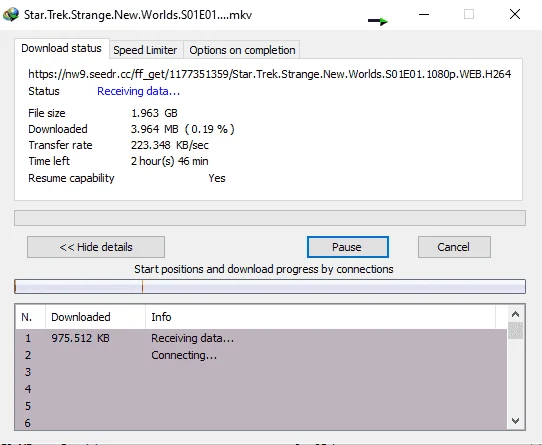Screen dimensions: 542x445
Task: Click the seedr.cc download URL text
Action: (270, 74)
